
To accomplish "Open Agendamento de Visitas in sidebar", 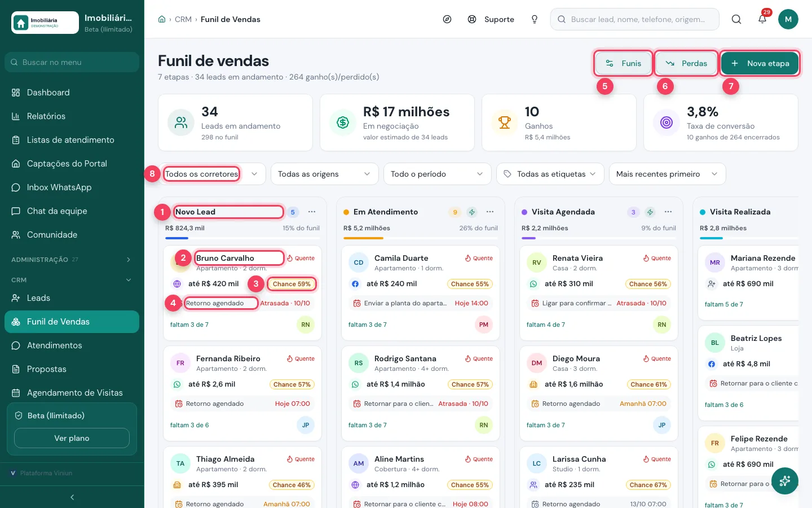I will [x=72, y=393].
